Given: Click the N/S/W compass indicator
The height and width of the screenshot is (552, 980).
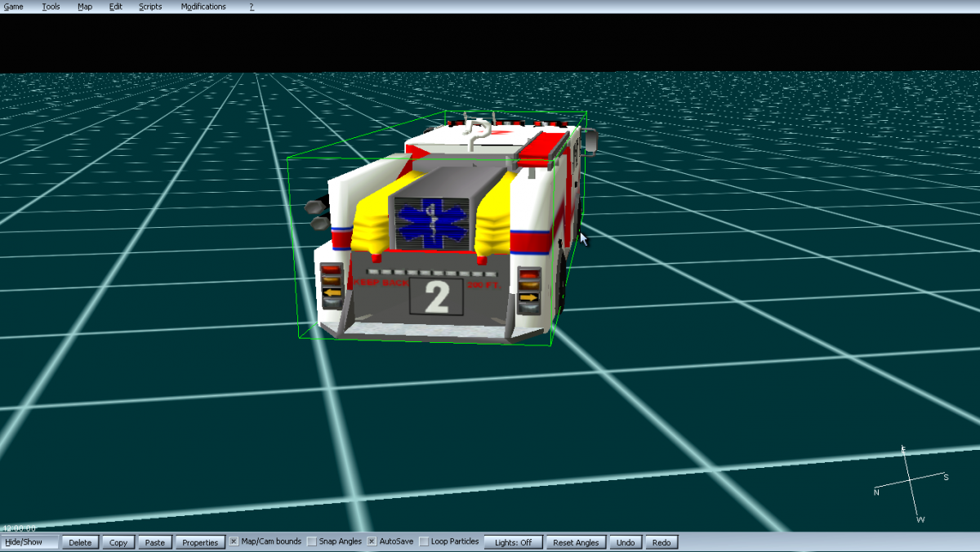Looking at the screenshot, I should (911, 484).
